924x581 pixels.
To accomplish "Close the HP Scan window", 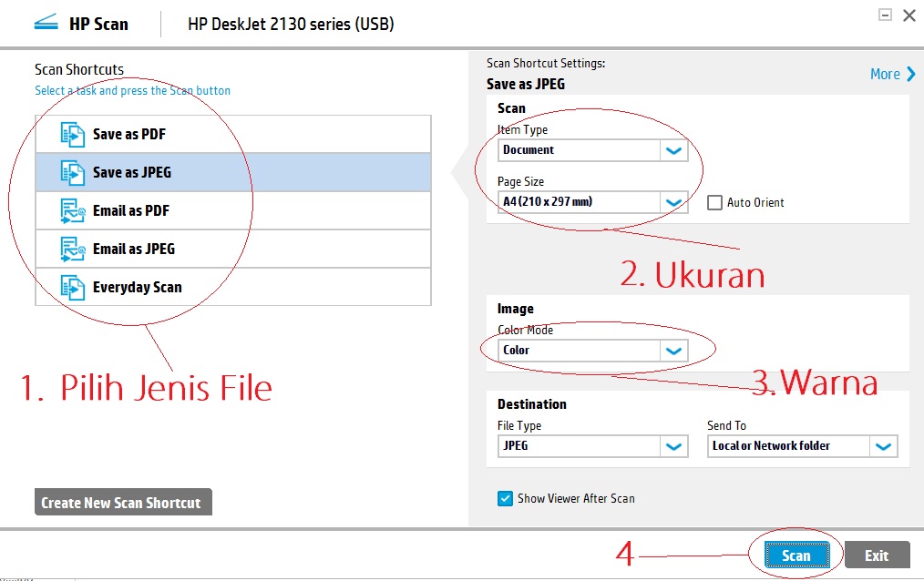I will pos(909,15).
